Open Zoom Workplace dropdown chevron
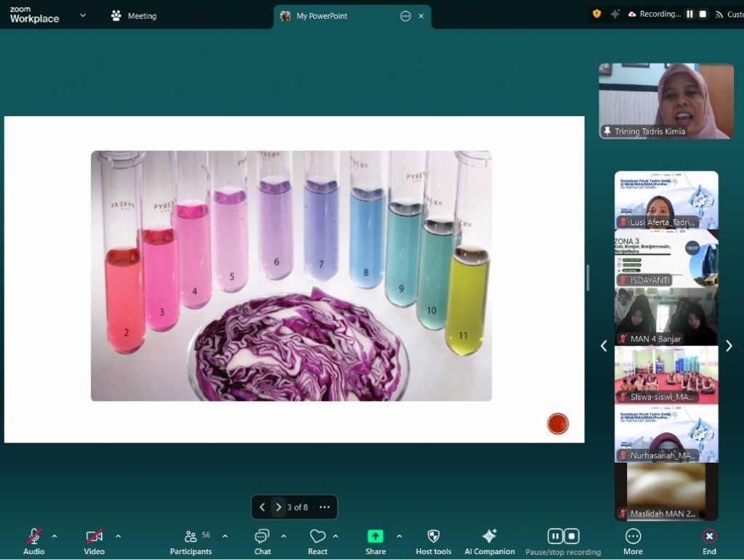The width and height of the screenshot is (744, 560). [x=83, y=15]
